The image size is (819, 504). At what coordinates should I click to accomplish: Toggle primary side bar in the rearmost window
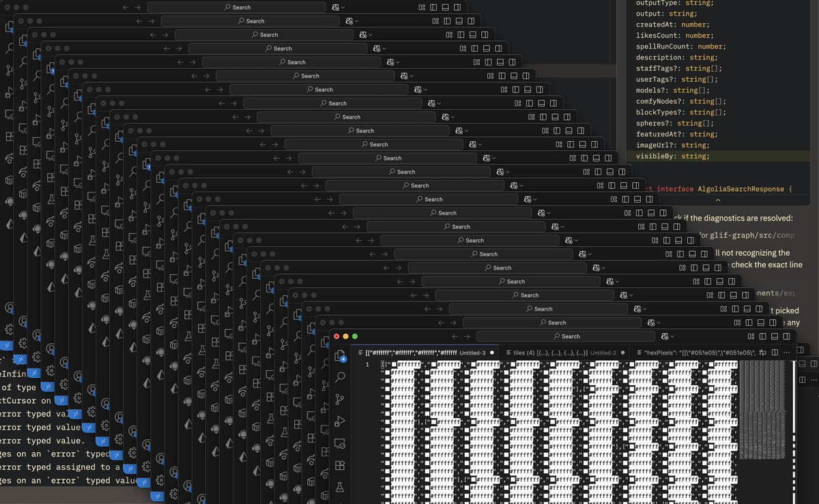click(x=433, y=7)
